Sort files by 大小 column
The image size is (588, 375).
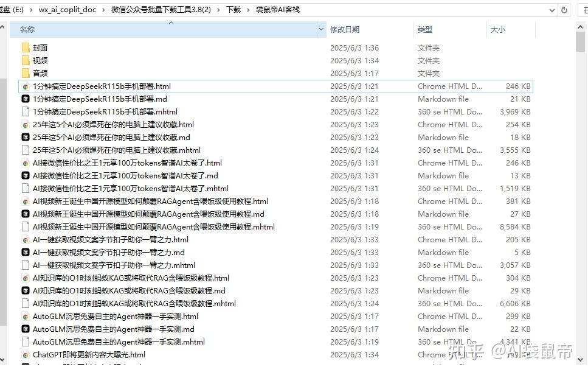point(497,30)
